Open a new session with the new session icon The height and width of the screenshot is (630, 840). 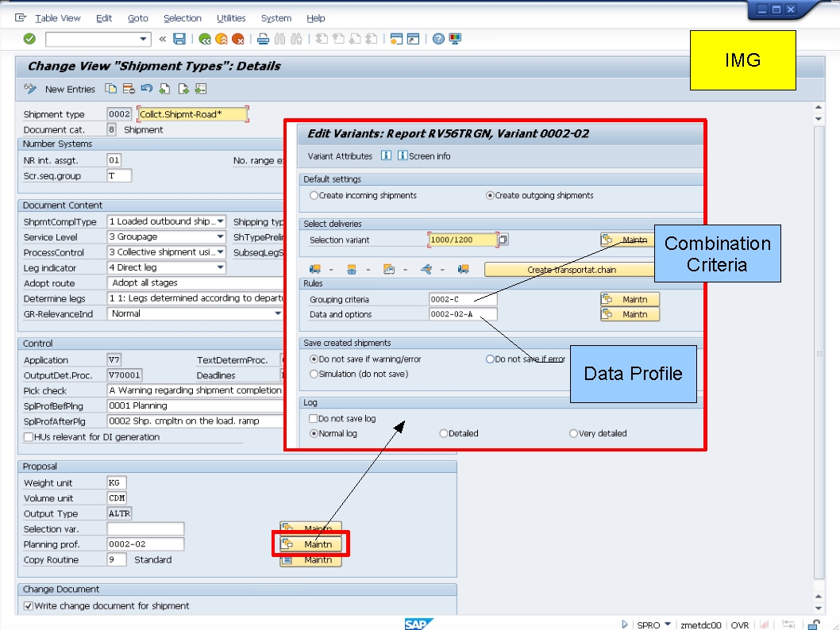click(396, 38)
